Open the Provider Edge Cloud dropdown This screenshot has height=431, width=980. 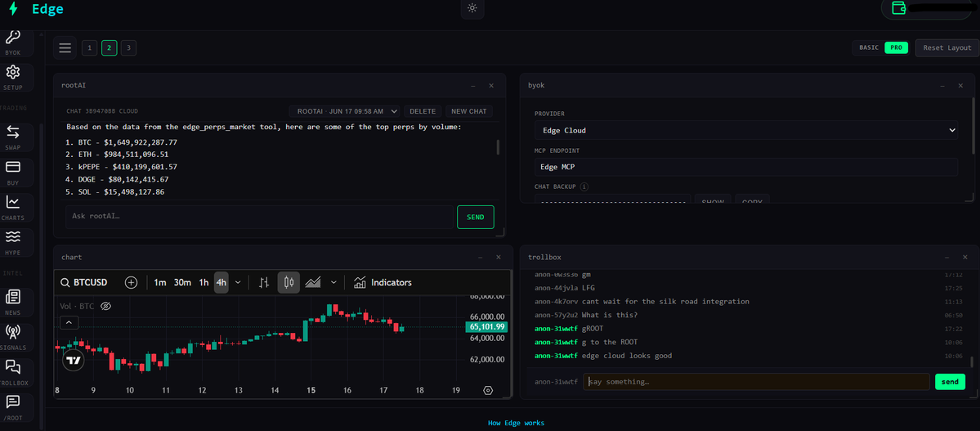coord(746,130)
